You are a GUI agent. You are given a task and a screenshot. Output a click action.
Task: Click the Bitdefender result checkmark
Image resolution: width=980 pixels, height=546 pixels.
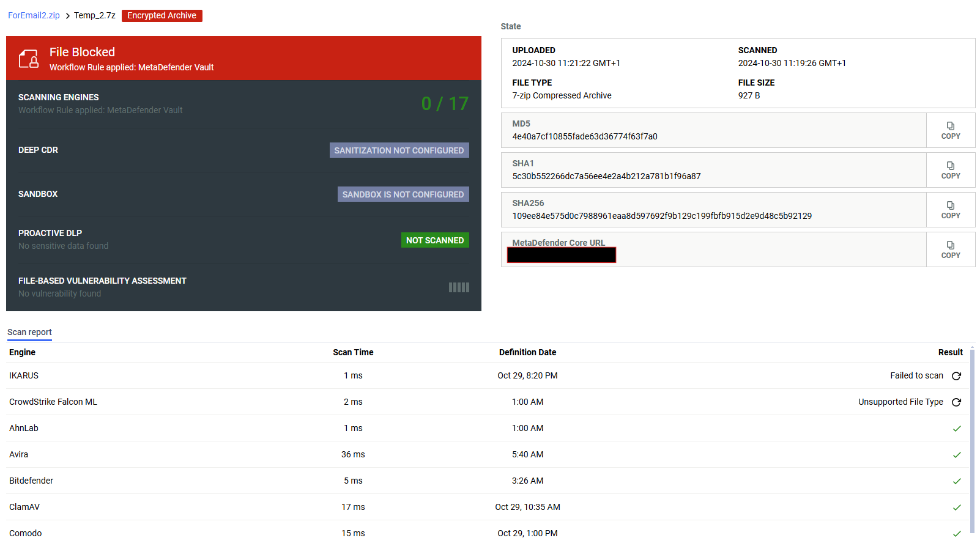pos(957,481)
